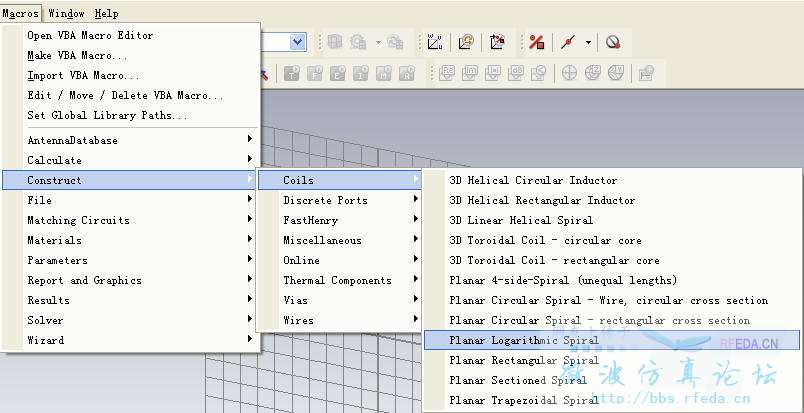Expand the Calculate submenu
The image size is (804, 413).
click(131, 160)
